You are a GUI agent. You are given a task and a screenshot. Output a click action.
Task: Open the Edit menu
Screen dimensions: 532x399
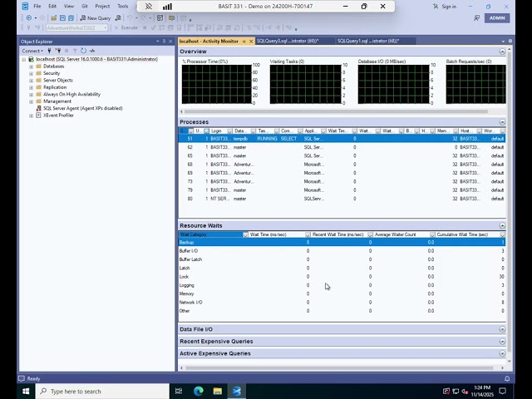[52, 6]
